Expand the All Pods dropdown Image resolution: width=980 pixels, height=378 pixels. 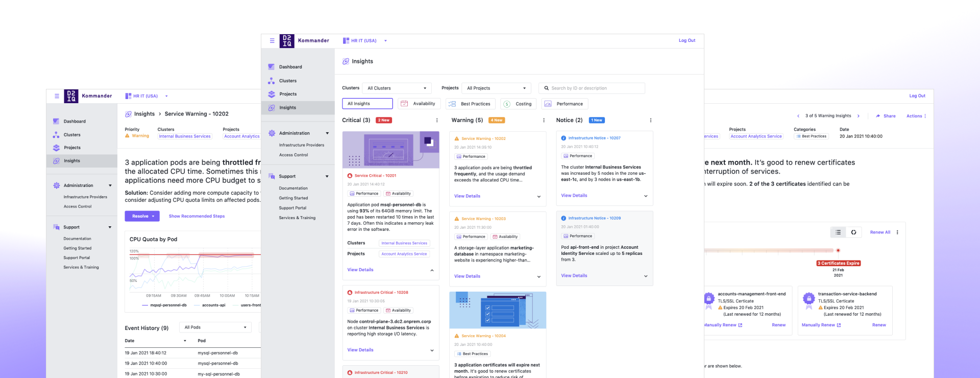pyautogui.click(x=215, y=327)
